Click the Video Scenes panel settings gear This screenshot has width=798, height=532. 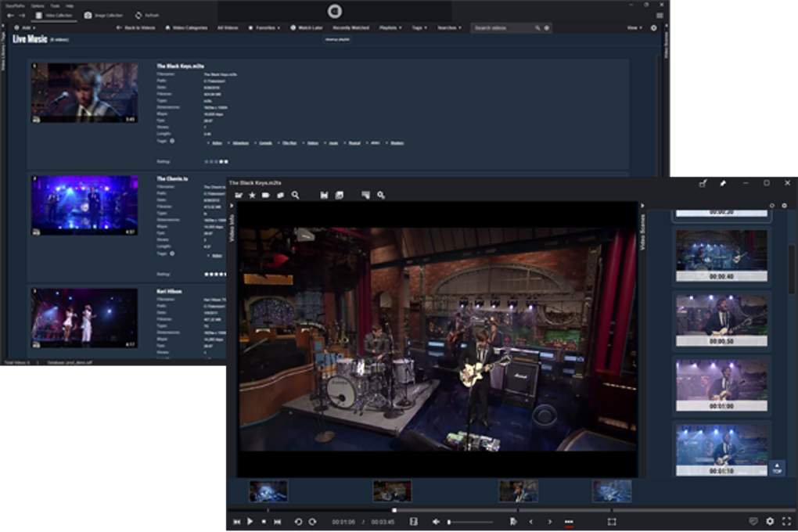tap(784, 206)
